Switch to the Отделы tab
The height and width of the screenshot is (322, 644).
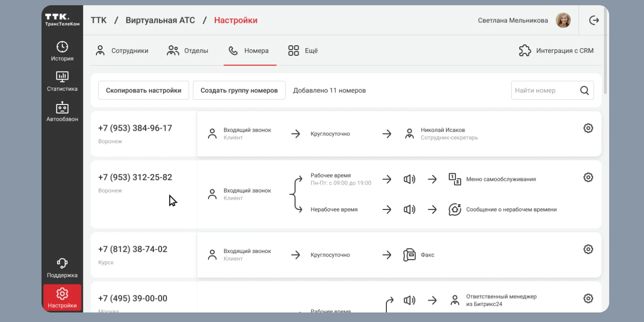pyautogui.click(x=187, y=51)
